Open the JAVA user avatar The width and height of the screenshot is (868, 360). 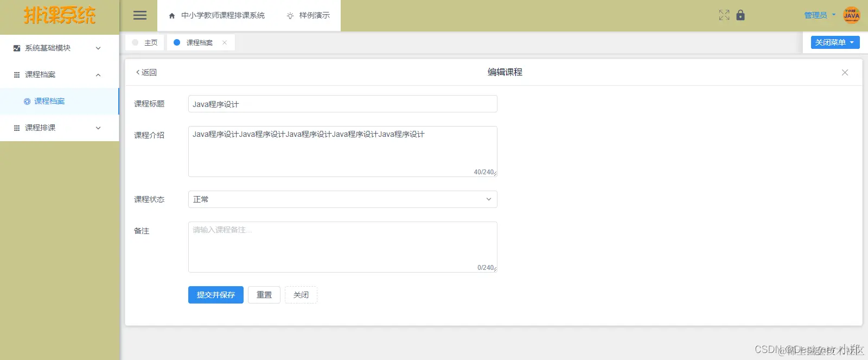coord(852,15)
